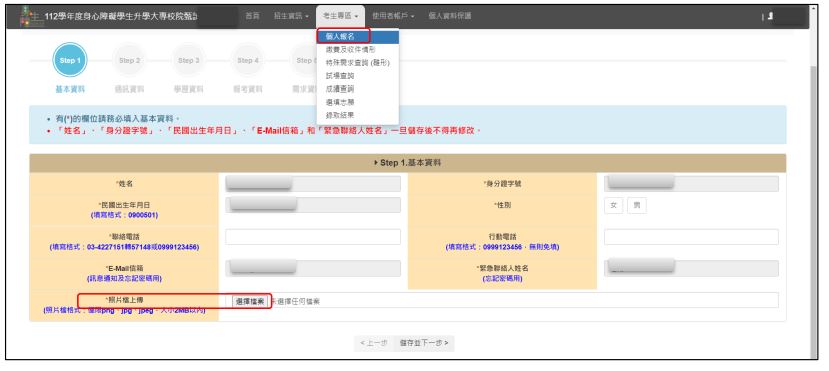Click the 上一步 button

[x=374, y=343]
